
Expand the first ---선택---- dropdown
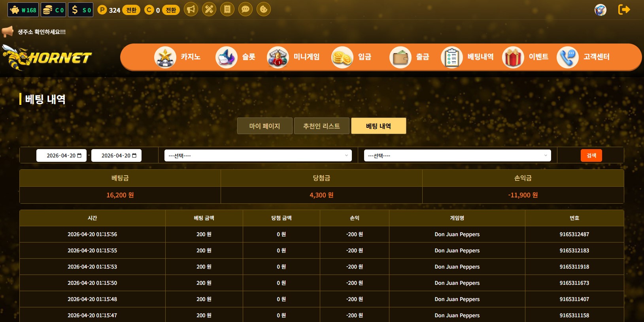click(x=258, y=155)
